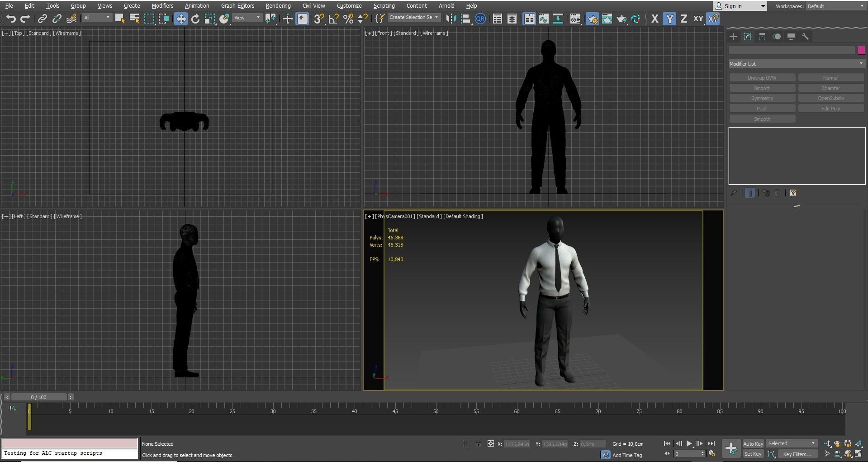This screenshot has width=868, height=462.
Task: Click the Edit Poly modifier button
Action: click(x=831, y=109)
